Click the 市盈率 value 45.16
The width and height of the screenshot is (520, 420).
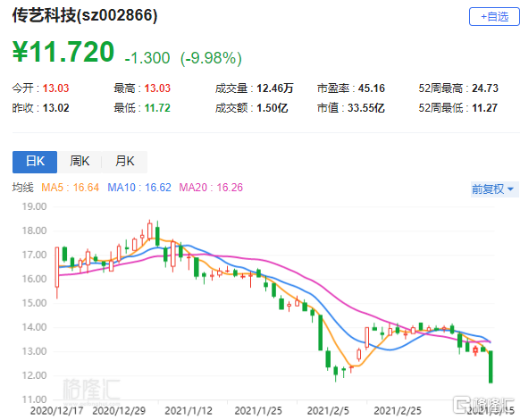[372, 88]
